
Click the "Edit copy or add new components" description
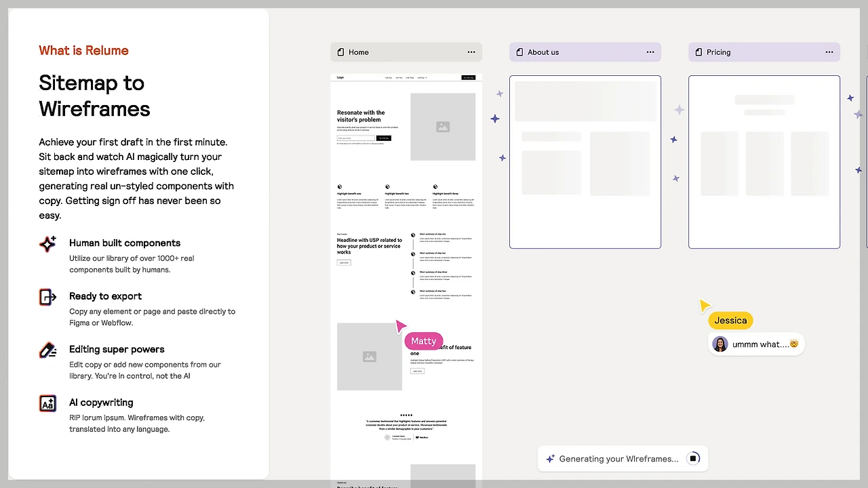(x=145, y=370)
